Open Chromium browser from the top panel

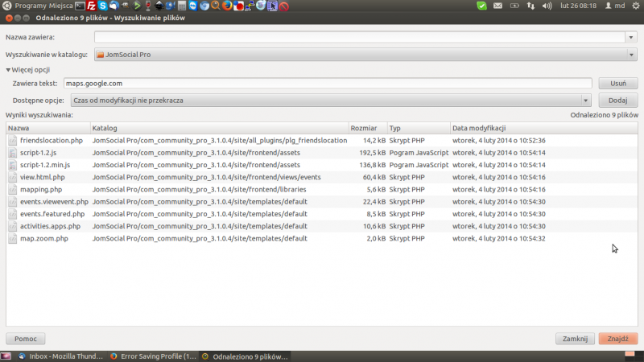204,6
